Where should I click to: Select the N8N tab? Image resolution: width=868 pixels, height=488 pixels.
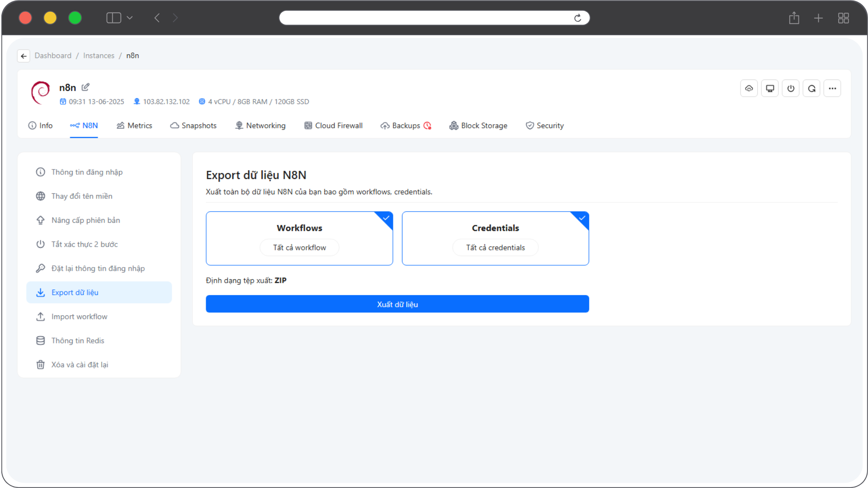coord(84,126)
